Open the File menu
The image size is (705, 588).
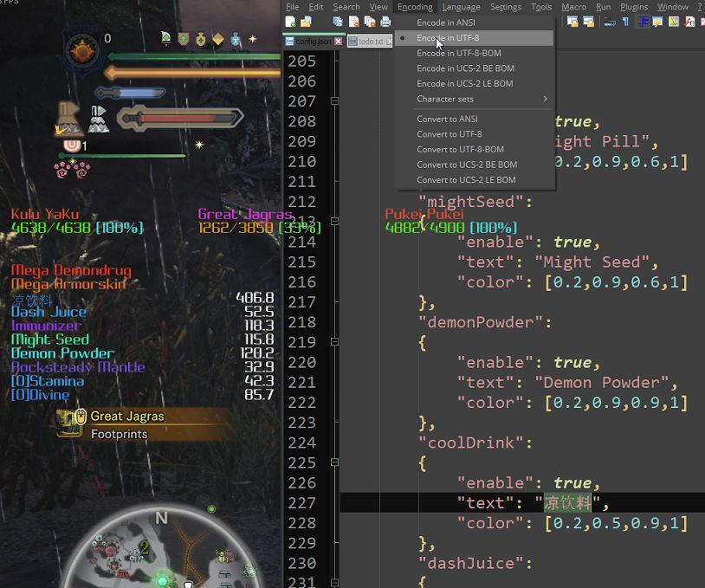[292, 7]
